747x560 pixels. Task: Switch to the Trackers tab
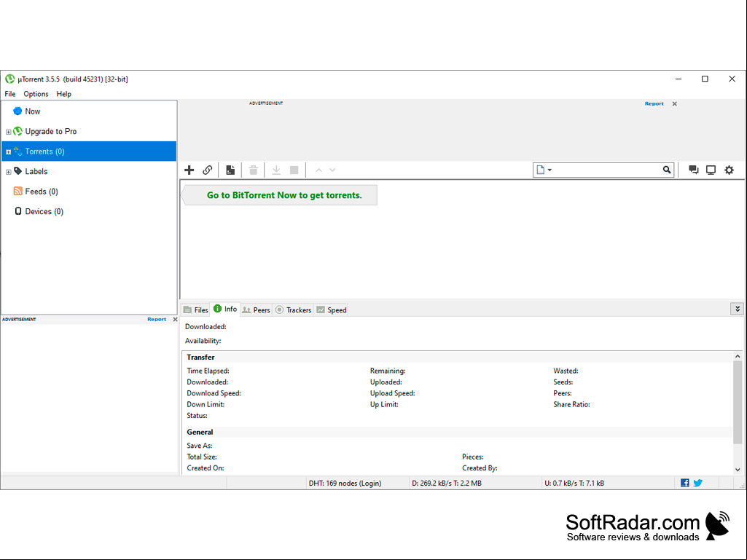tap(293, 310)
